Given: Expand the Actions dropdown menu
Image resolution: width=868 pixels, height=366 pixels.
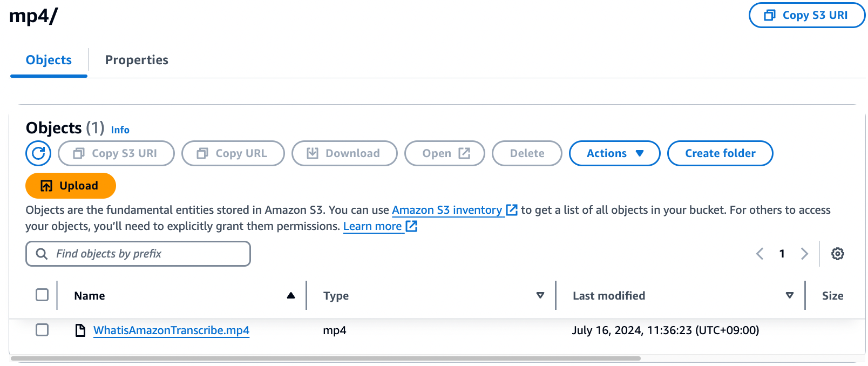Looking at the screenshot, I should tap(614, 153).
